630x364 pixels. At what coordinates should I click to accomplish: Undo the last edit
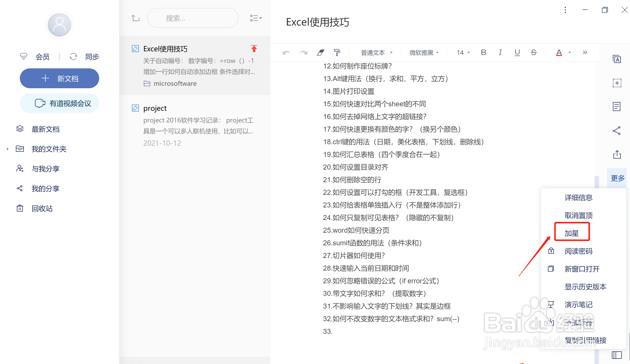286,53
